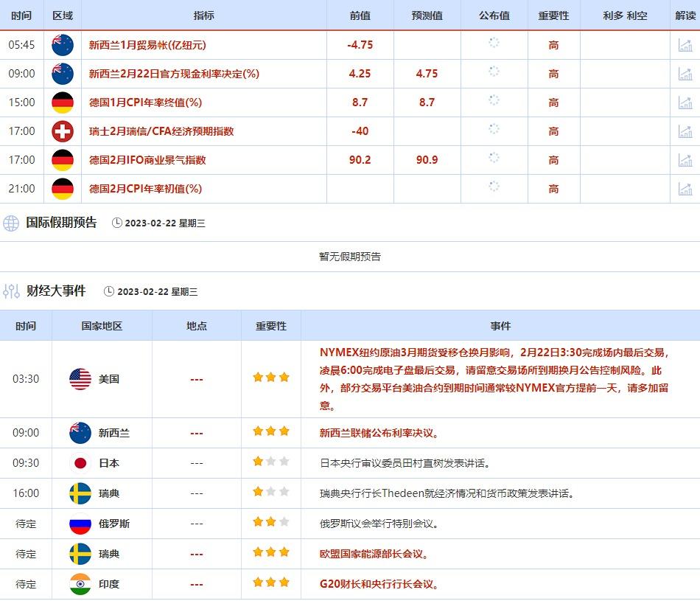This screenshot has height=601, width=700.
Task: Click three-star rating for 欧盟国家能源部长会议
Action: click(x=270, y=553)
